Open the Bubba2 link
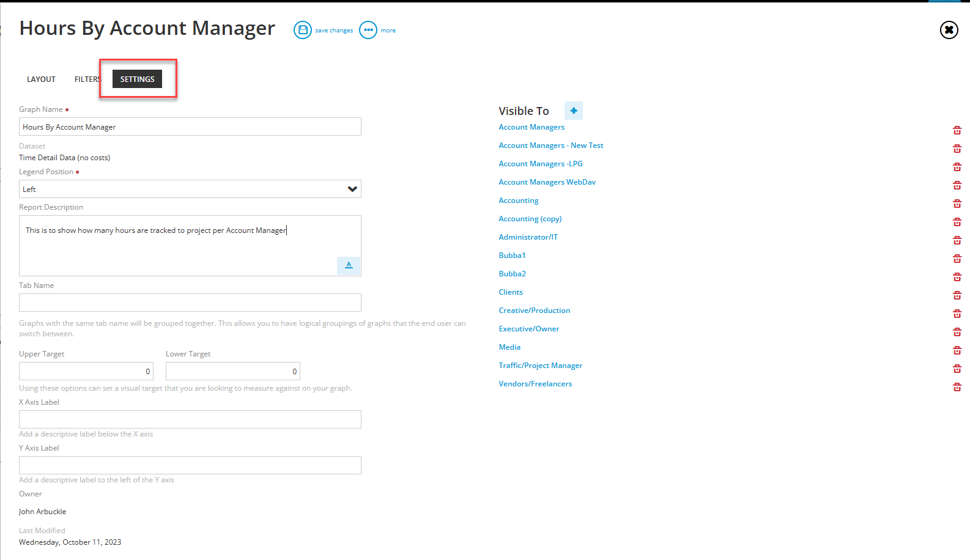970x560 pixels. 513,274
